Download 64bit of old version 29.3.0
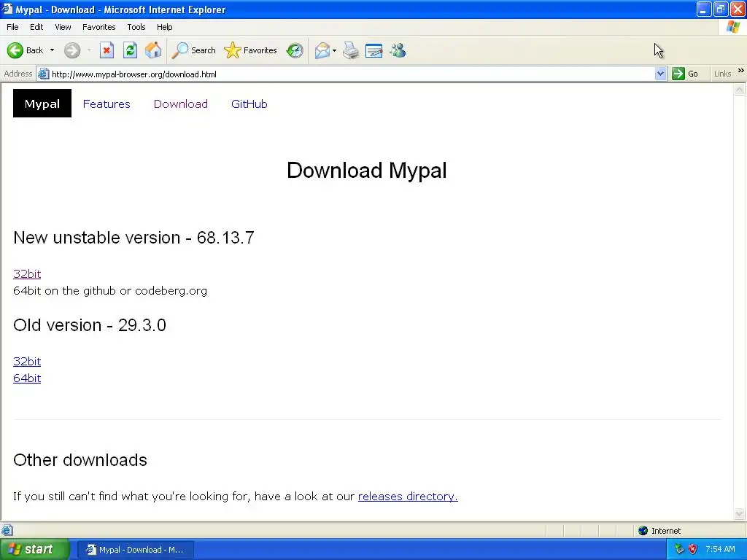Screen dimensions: 747x560 [x=27, y=378]
